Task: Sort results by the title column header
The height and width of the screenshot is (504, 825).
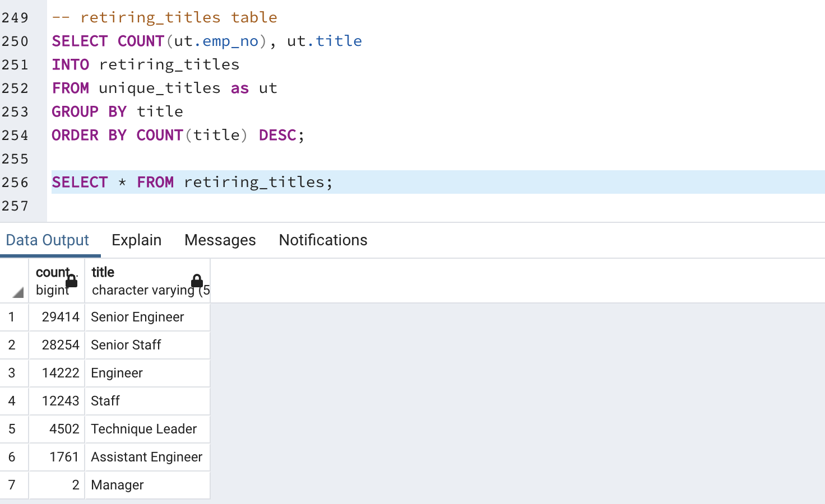Action: (x=103, y=273)
